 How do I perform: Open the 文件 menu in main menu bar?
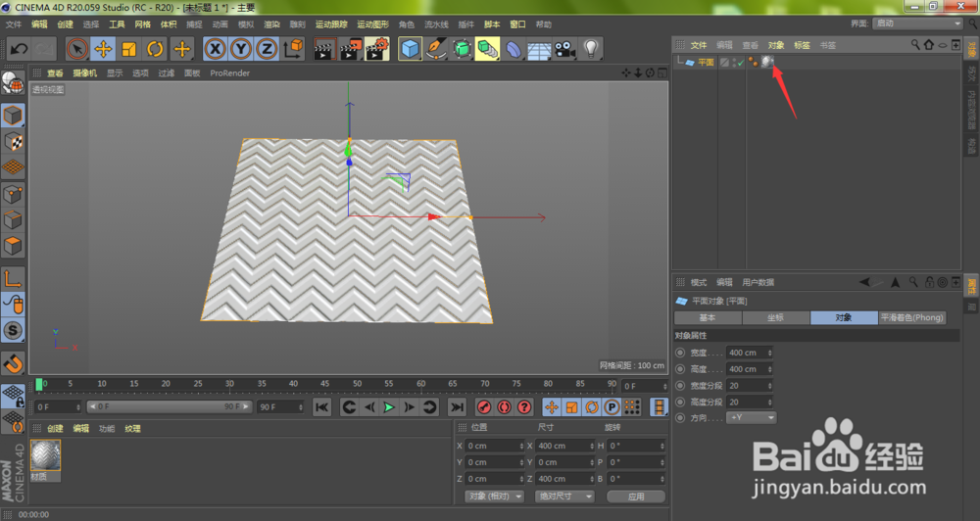13,24
